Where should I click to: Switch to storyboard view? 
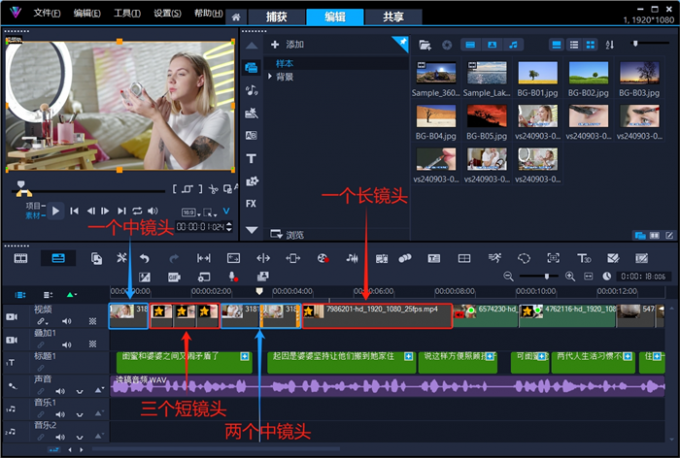[x=20, y=258]
